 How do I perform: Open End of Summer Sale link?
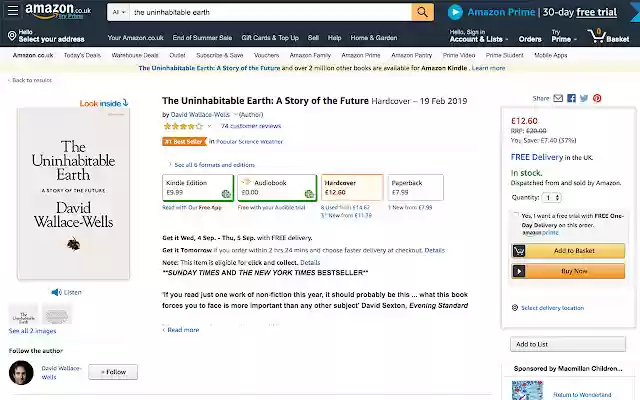[202, 38]
